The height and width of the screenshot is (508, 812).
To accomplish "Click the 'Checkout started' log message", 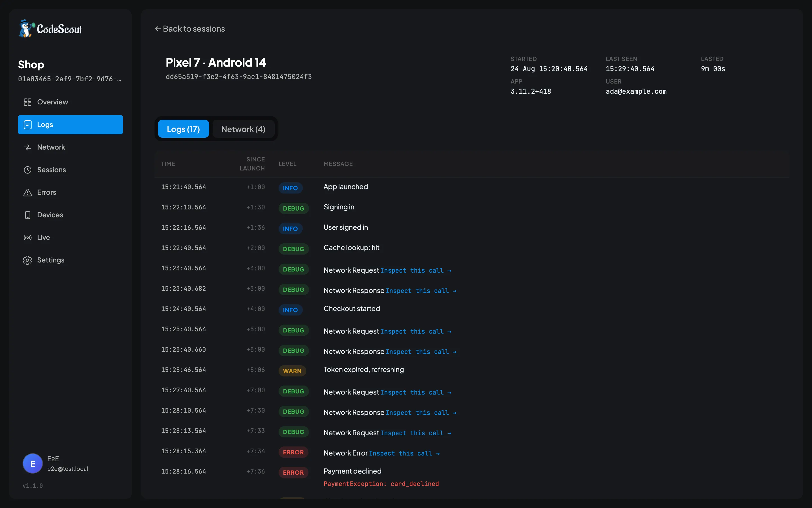I will 352,309.
